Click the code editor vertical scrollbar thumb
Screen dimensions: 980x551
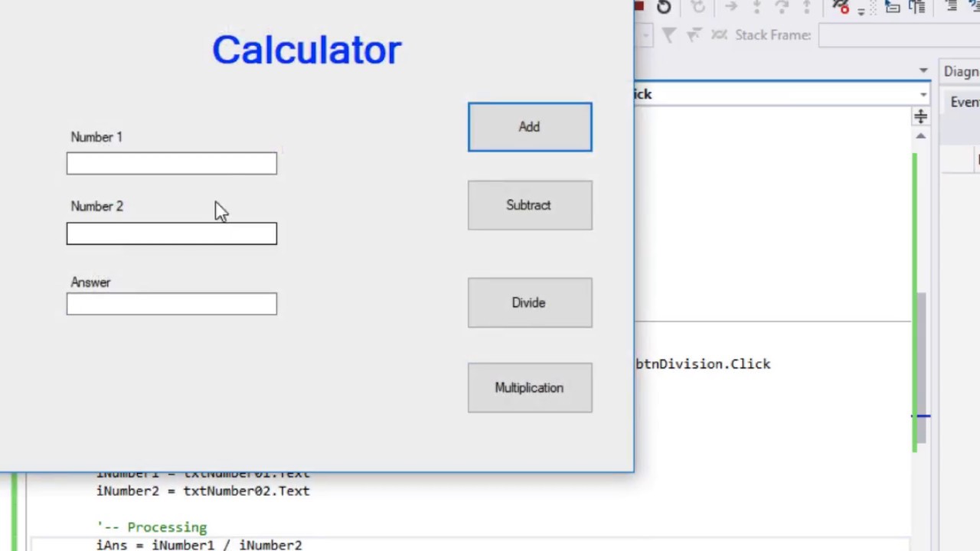point(922,367)
